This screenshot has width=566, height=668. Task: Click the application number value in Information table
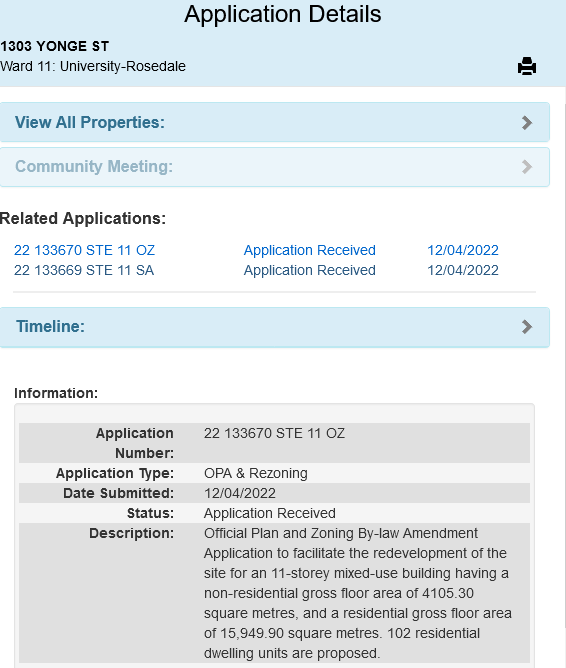pyautogui.click(x=274, y=433)
